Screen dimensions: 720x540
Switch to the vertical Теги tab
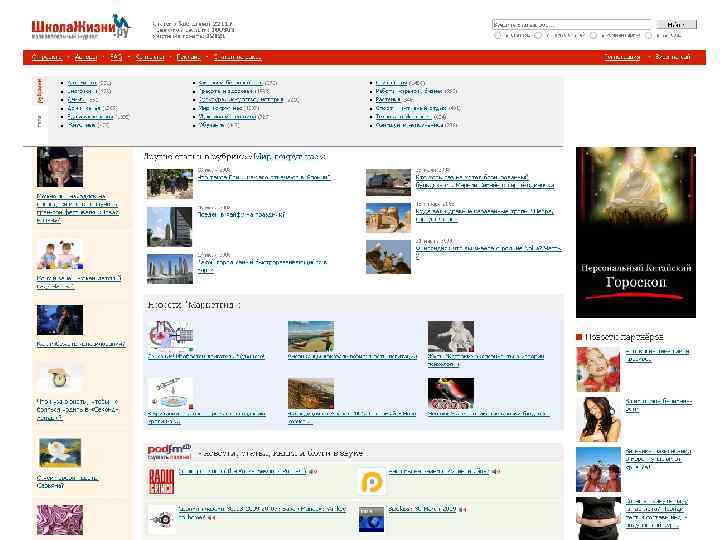pyautogui.click(x=40, y=120)
